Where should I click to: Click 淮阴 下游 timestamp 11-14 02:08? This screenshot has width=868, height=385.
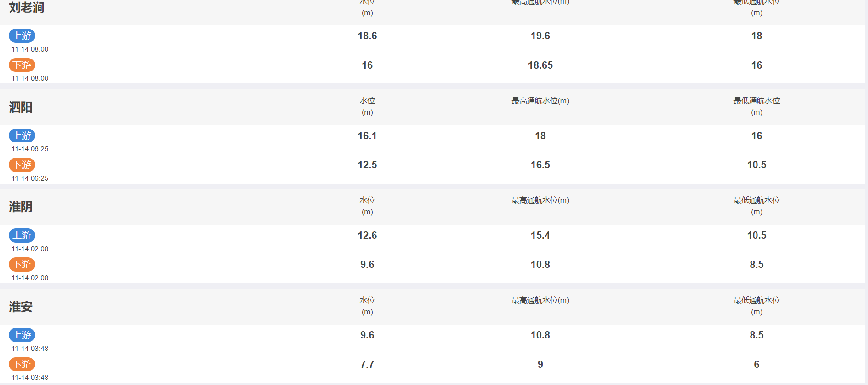pyautogui.click(x=30, y=278)
